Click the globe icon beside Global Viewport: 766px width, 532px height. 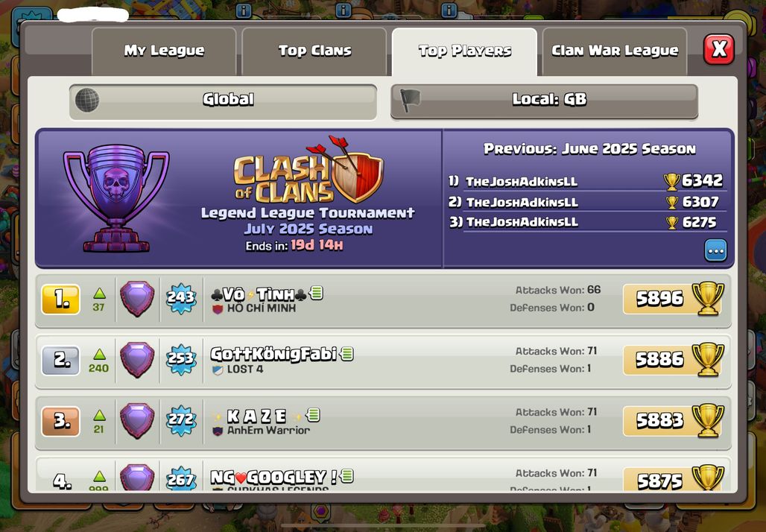point(87,100)
